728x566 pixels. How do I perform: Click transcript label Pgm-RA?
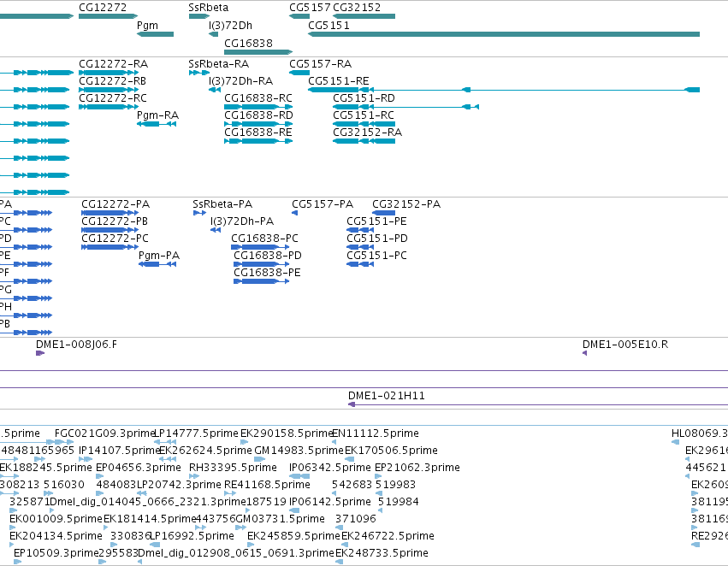click(x=158, y=115)
